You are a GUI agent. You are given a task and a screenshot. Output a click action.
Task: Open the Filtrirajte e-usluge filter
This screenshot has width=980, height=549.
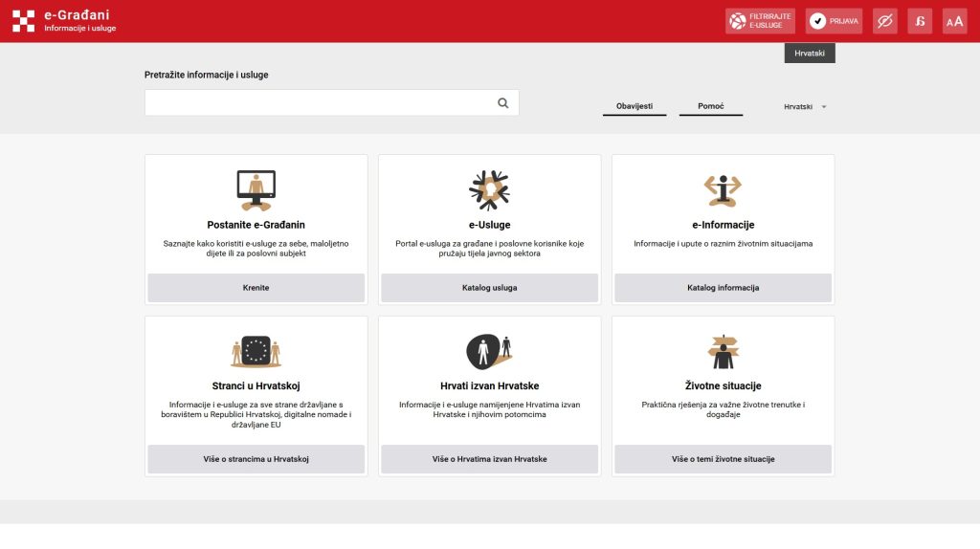point(760,21)
